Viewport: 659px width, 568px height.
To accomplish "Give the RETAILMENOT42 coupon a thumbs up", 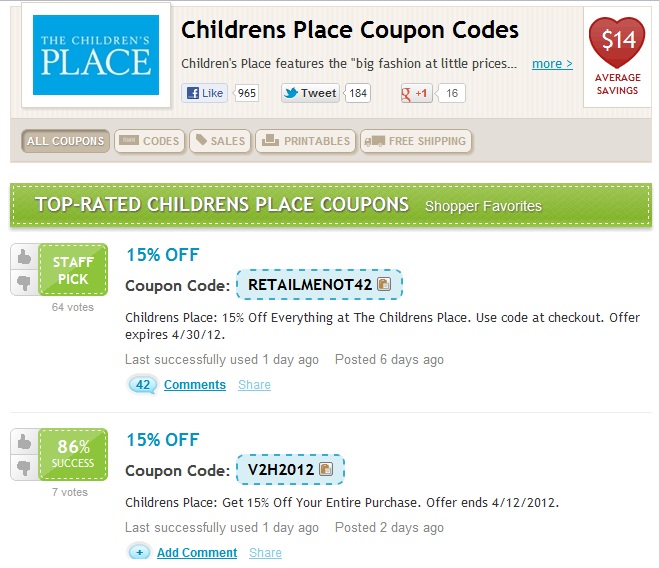I will (x=24, y=257).
